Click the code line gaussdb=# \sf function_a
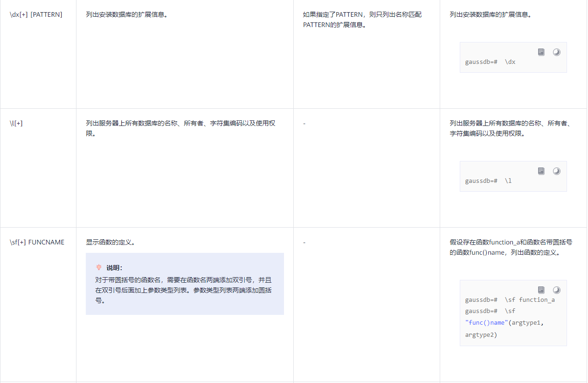 510,299
